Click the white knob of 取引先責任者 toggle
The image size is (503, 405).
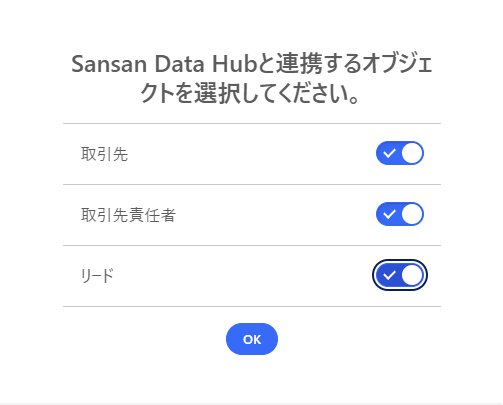(412, 214)
